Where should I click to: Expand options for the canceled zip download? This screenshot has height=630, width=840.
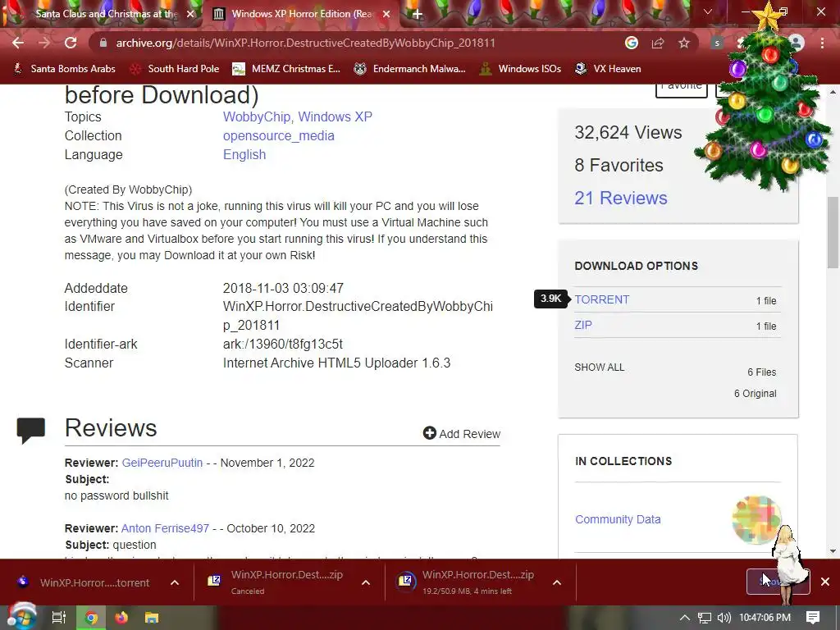pos(366,582)
